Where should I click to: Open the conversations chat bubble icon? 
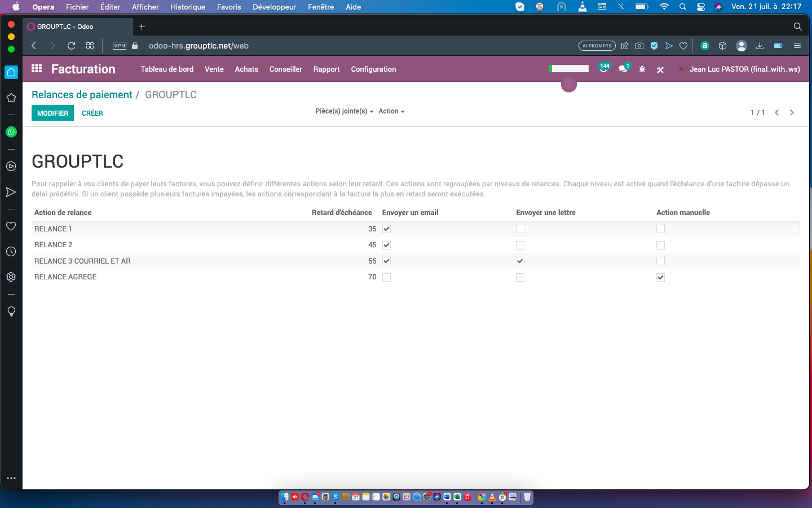623,69
